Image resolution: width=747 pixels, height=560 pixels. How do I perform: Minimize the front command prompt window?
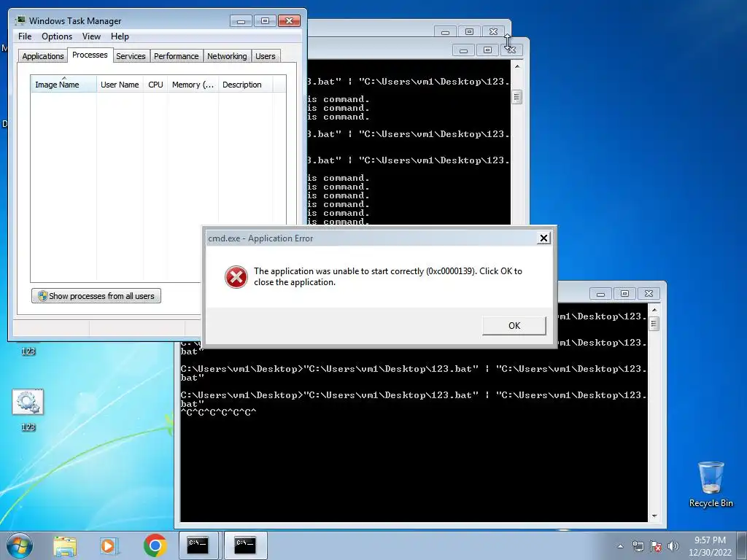coord(601,294)
